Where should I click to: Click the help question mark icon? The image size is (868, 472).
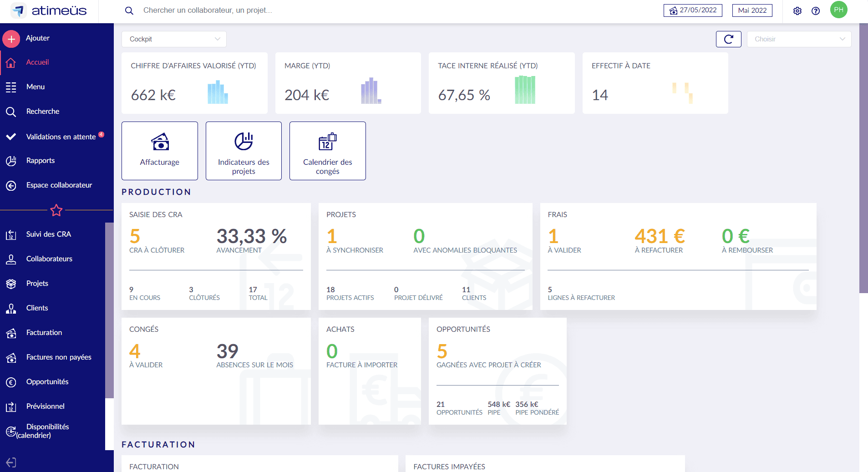click(815, 11)
